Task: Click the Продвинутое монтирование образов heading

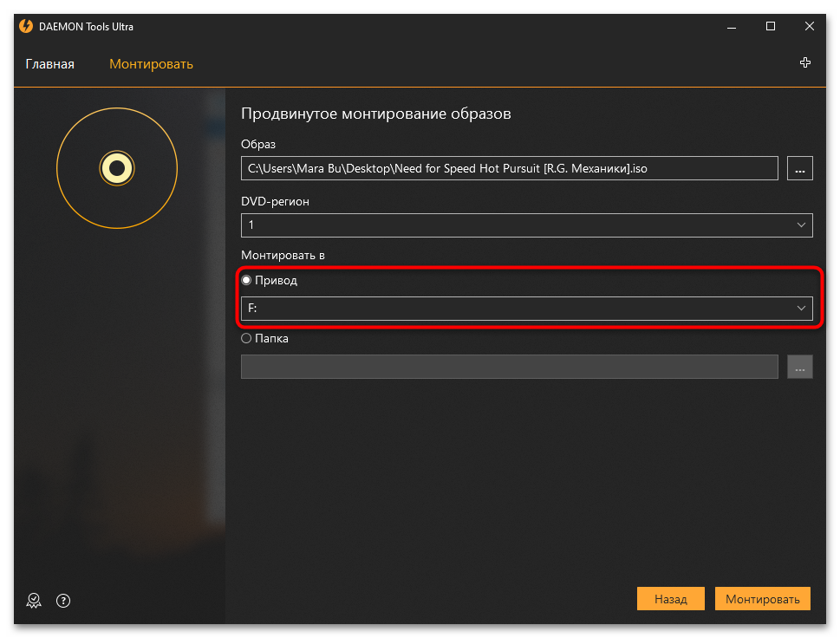Action: 376,114
